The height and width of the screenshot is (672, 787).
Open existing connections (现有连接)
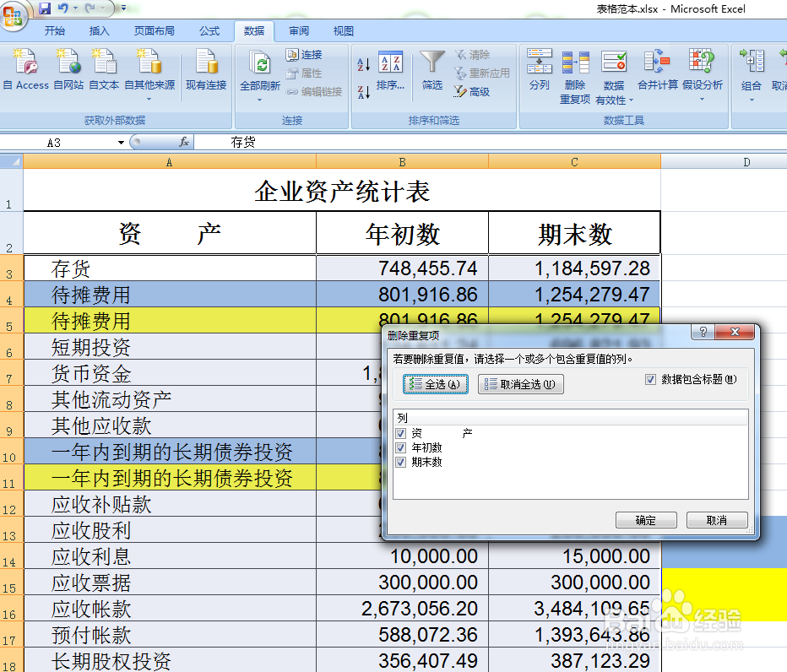(x=206, y=69)
